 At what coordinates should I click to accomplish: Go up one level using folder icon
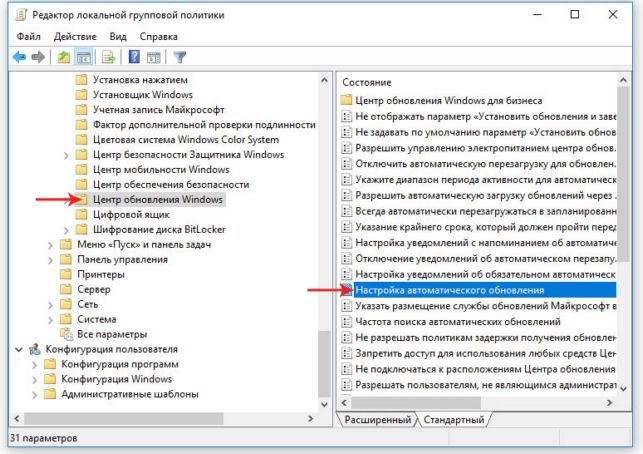click(x=64, y=57)
